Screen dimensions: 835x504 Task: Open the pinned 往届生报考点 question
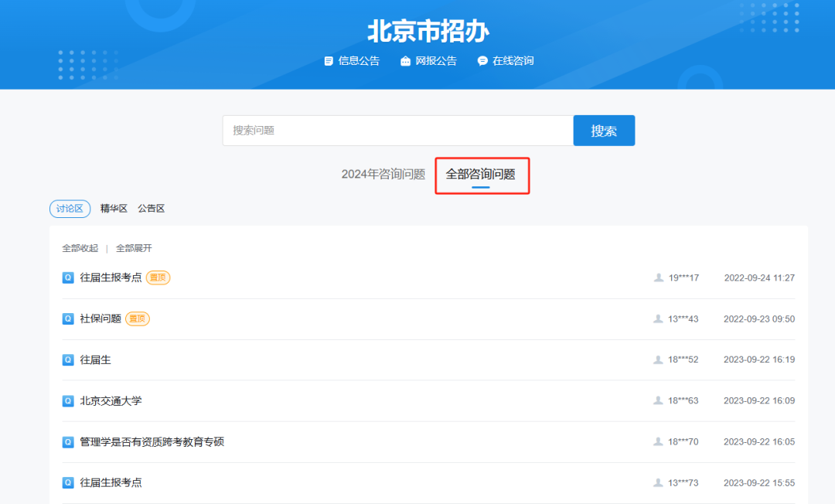click(111, 278)
